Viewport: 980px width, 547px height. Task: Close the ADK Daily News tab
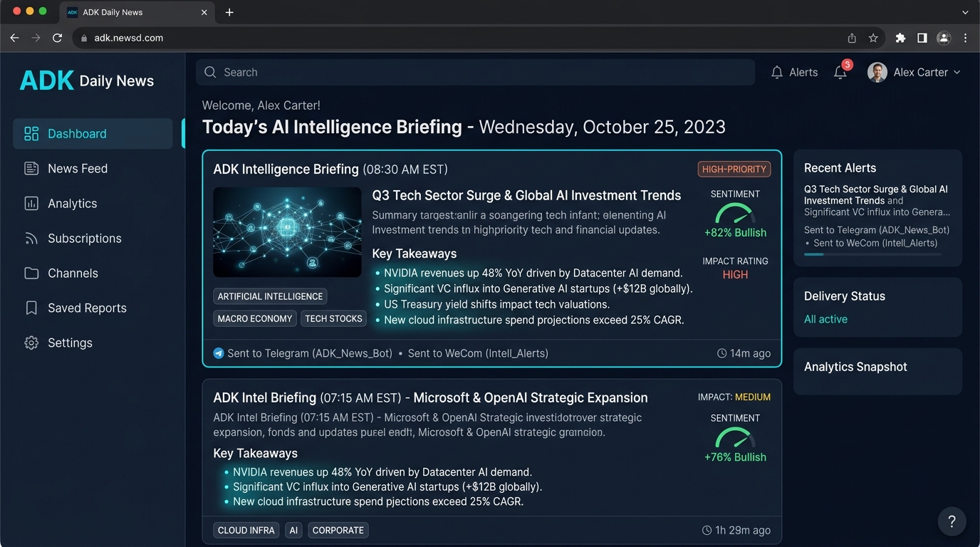204,12
